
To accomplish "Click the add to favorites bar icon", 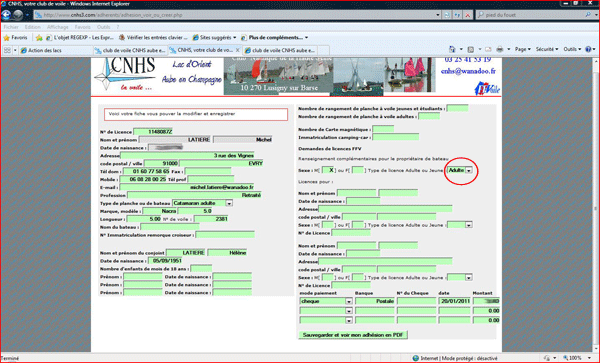I will [39, 37].
